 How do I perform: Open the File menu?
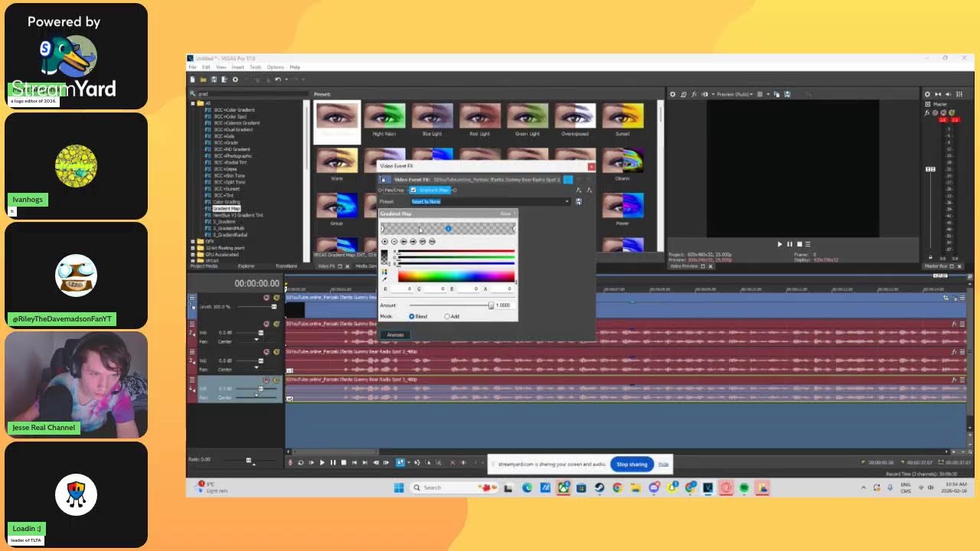point(193,67)
